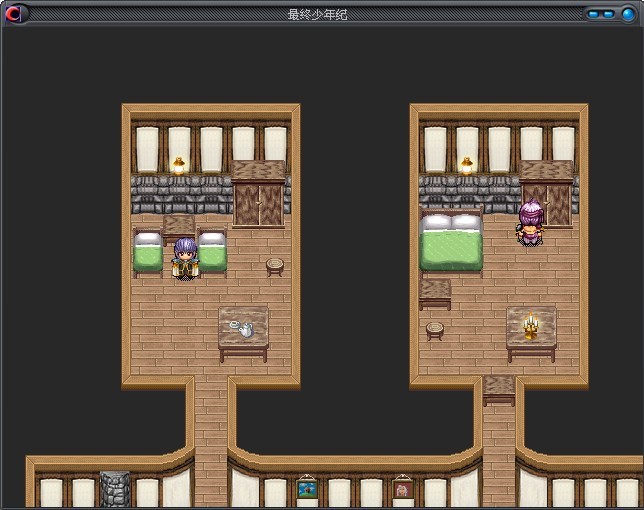Click the round blue orb button in title bar
This screenshot has height=510, width=644.
[628, 14]
